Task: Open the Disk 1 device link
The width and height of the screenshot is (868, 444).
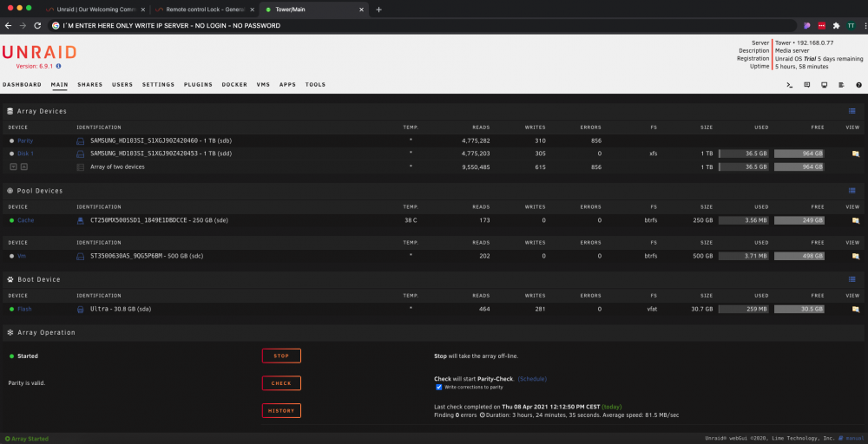Action: (25, 153)
